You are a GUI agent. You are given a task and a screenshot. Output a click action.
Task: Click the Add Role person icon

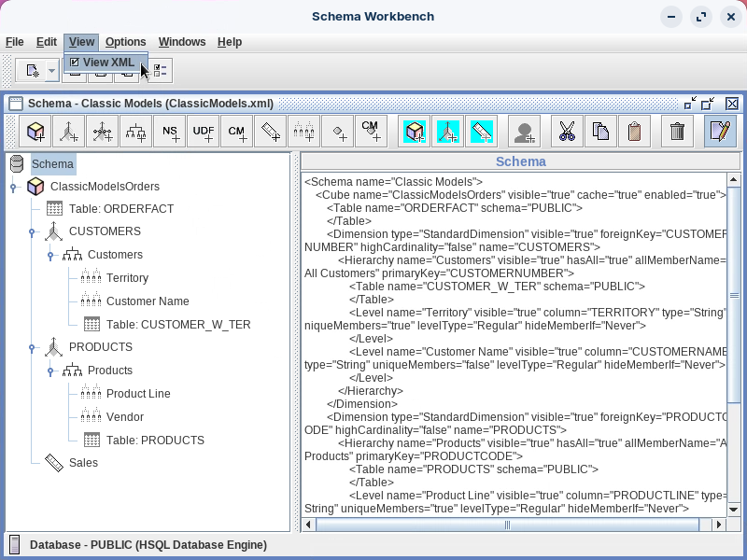click(x=526, y=132)
